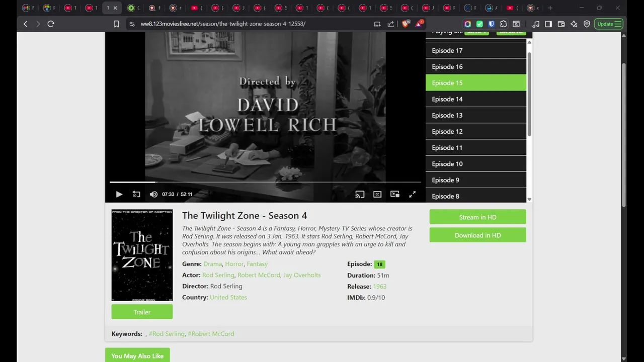
Task: Select Episode 16 in the list
Action: (x=475, y=66)
